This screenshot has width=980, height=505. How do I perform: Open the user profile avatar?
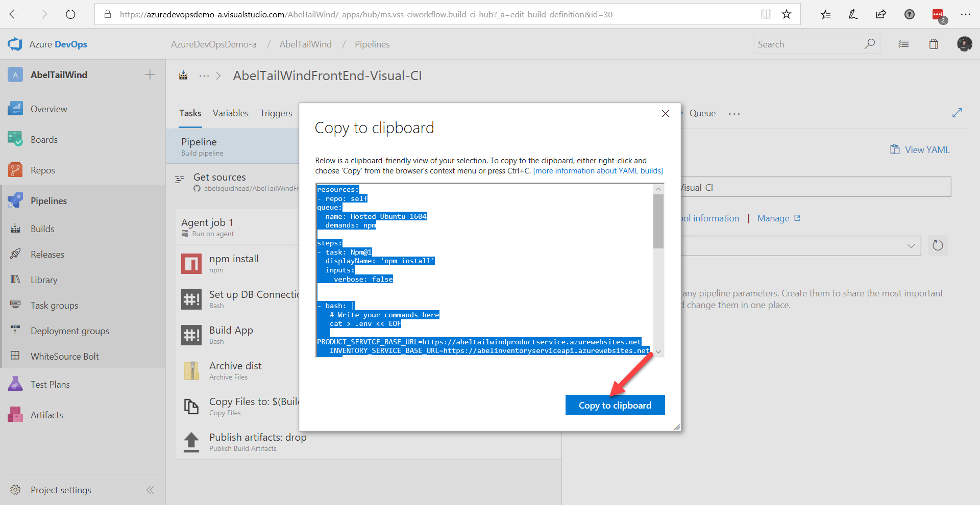964,44
